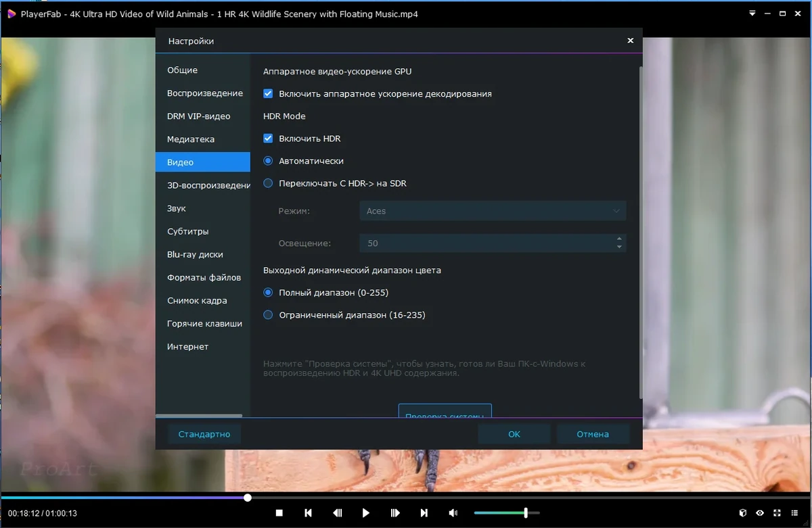This screenshot has height=528, width=812.
Task: Click the Проверка системы button
Action: point(445,411)
